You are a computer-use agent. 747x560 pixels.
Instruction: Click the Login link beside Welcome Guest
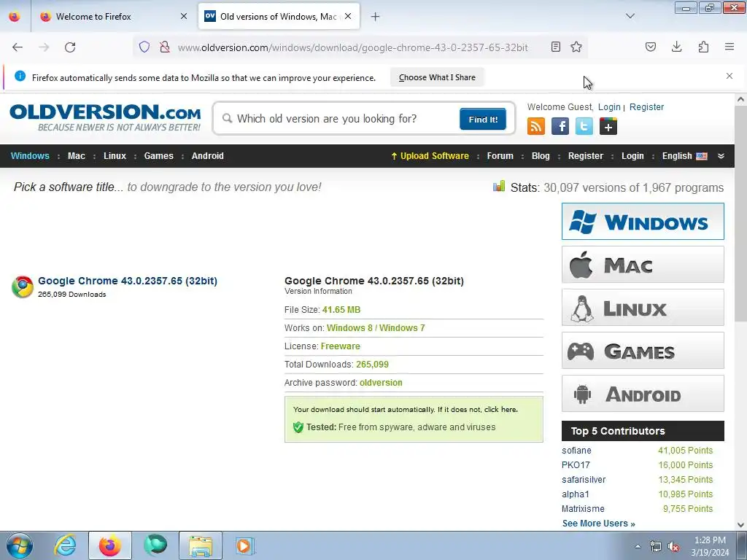click(609, 107)
